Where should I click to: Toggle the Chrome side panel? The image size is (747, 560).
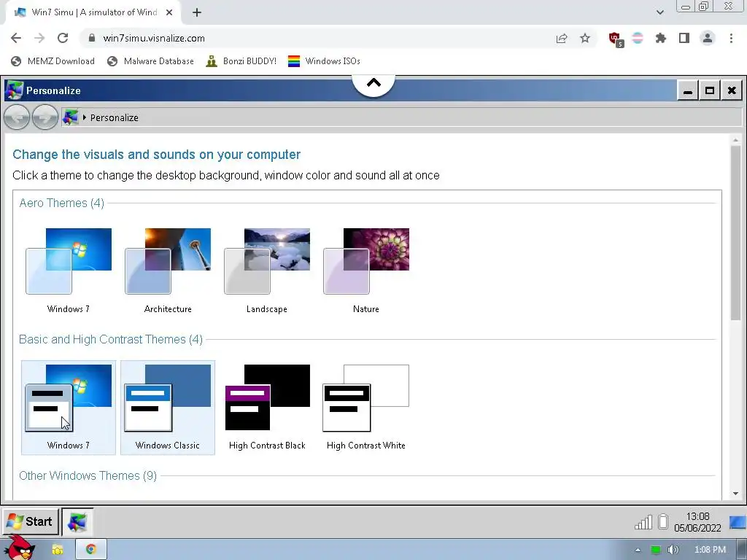coord(684,38)
